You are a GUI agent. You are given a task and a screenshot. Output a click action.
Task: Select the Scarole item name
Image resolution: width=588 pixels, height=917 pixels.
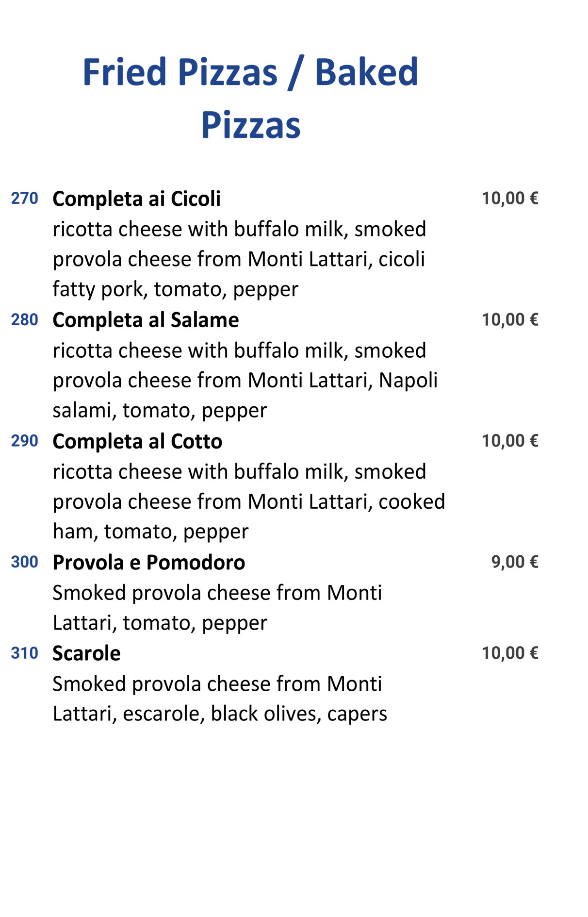tap(86, 653)
